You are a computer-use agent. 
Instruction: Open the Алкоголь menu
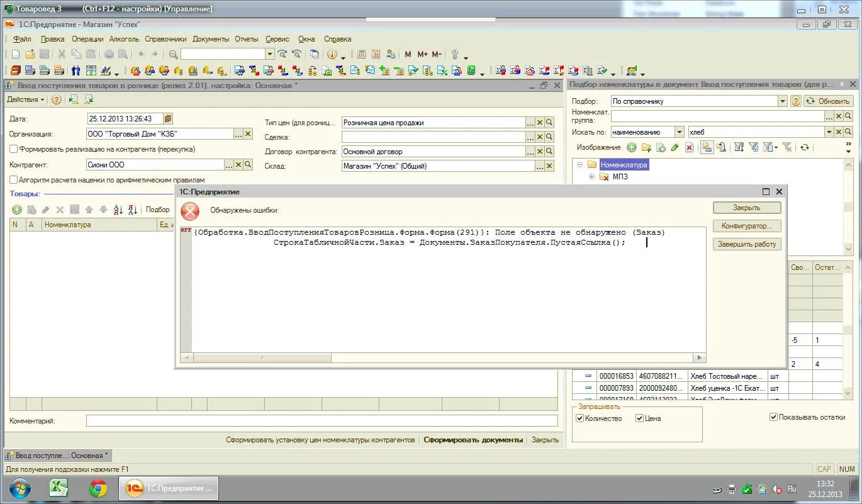124,39
